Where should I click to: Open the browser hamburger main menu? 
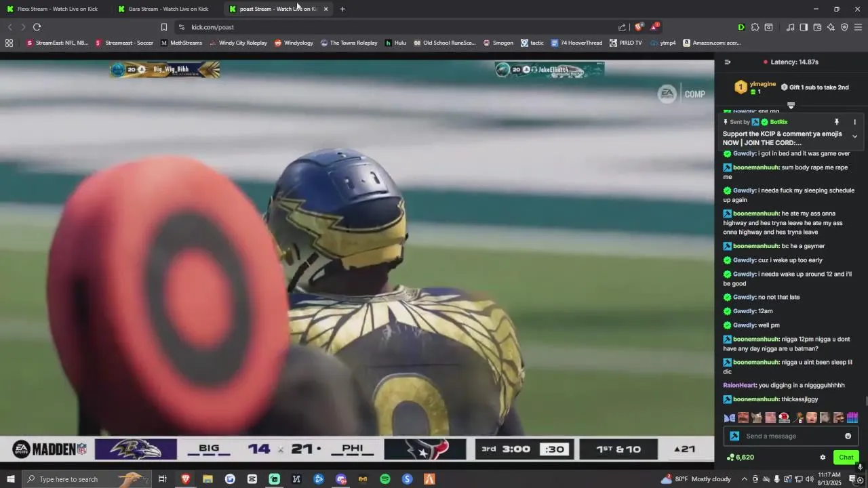pos(858,27)
